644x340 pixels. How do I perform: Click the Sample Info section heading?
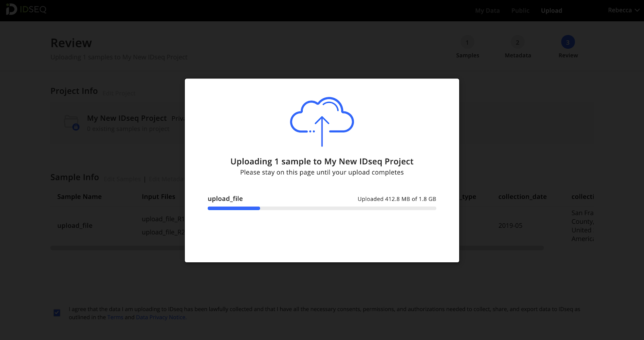click(74, 177)
